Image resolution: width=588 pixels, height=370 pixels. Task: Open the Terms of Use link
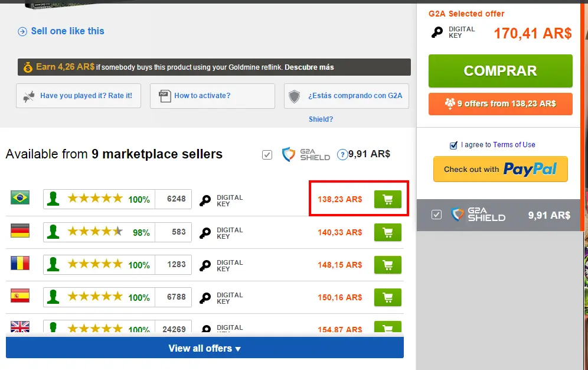(x=514, y=145)
